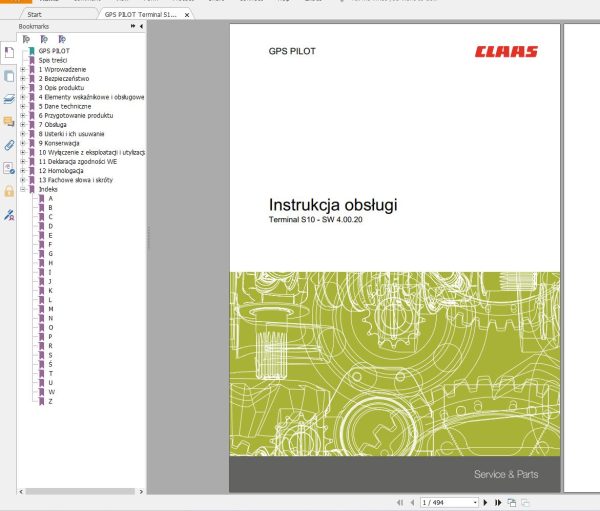Go to the first page
Viewport: 600px width, 511px height.
coord(400,502)
